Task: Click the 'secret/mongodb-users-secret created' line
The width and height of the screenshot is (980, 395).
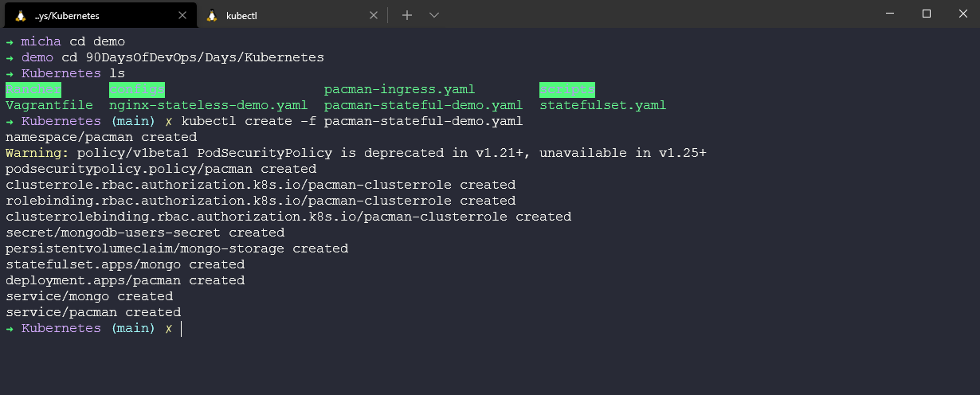Action: (x=144, y=233)
